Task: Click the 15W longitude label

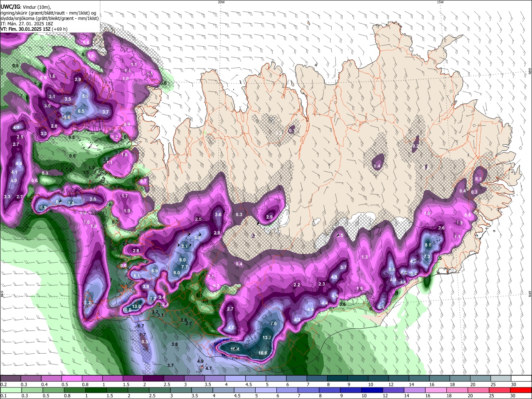Action: pyautogui.click(x=440, y=2)
